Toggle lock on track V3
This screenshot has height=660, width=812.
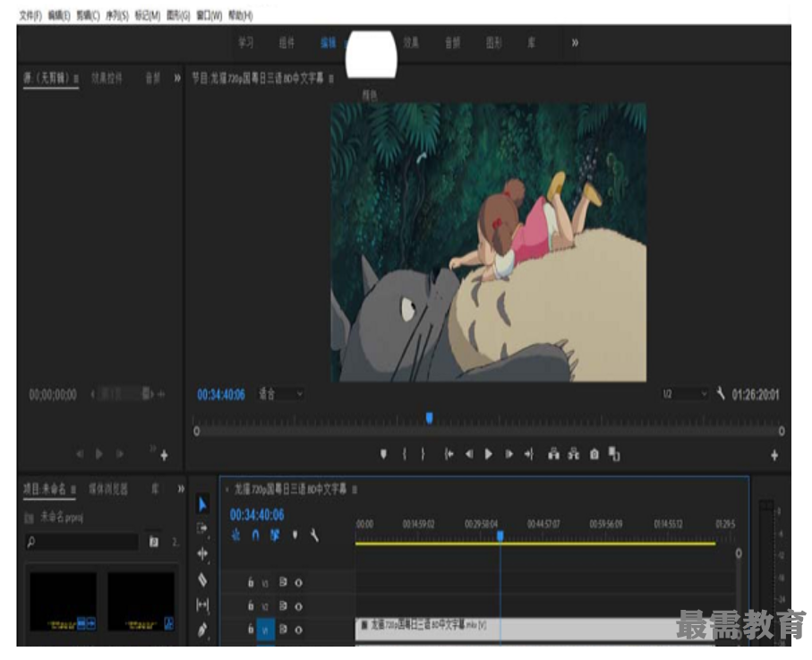251,582
